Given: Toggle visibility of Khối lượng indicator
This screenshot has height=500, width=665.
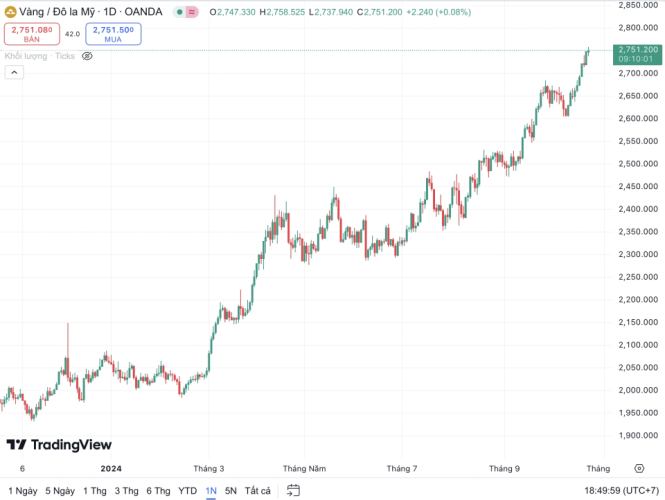Looking at the screenshot, I should click(87, 56).
